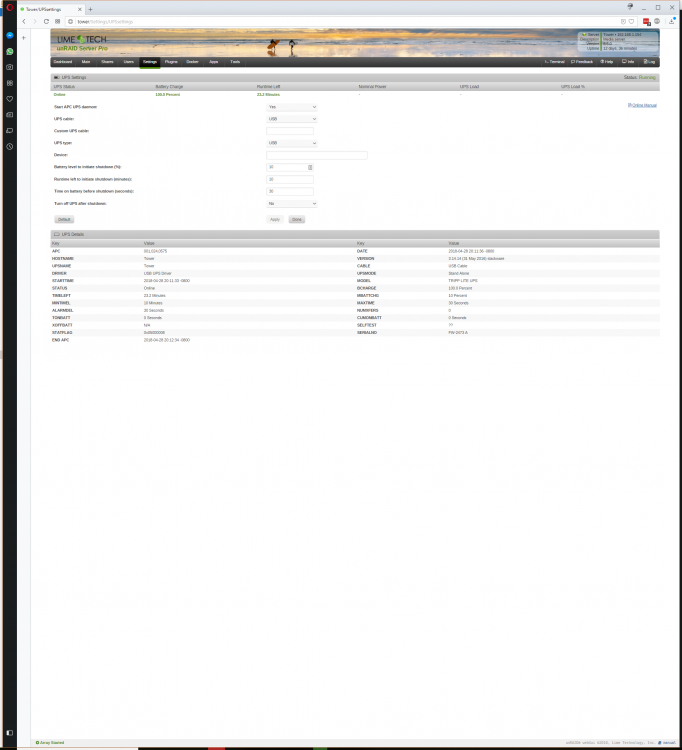Image resolution: width=682 pixels, height=750 pixels.
Task: Click the Opera menu logo
Action: point(10,7)
